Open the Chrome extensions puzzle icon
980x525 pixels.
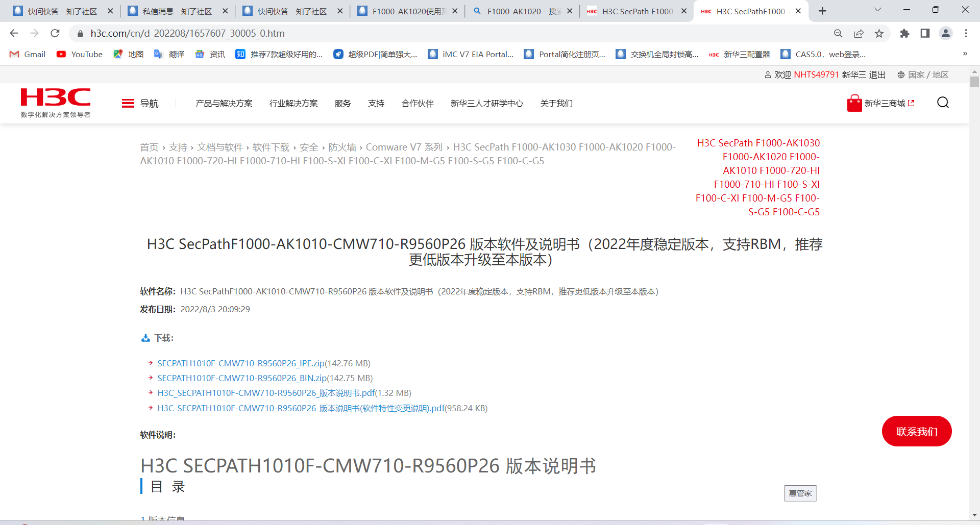(904, 33)
